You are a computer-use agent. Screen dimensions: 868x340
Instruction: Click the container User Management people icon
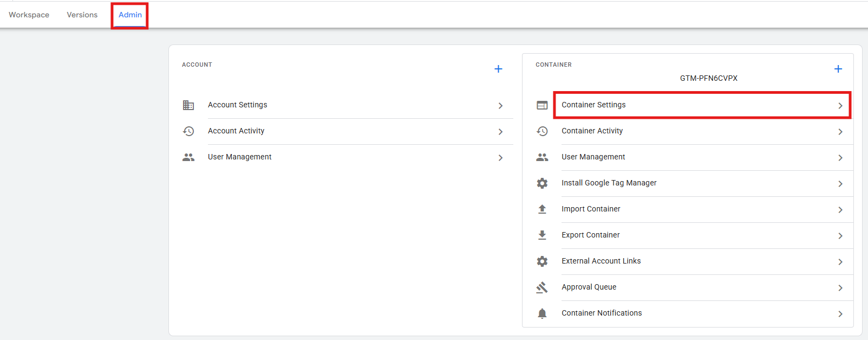(542, 157)
